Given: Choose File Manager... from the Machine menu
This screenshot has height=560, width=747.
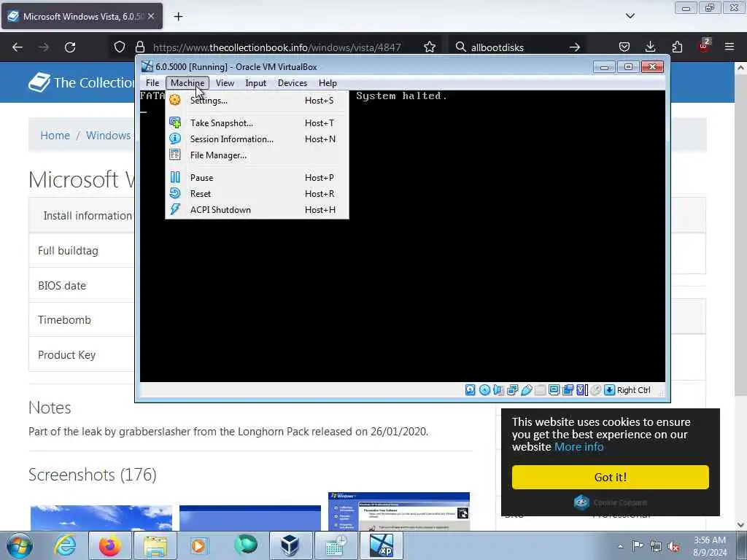Looking at the screenshot, I should [x=257, y=155].
